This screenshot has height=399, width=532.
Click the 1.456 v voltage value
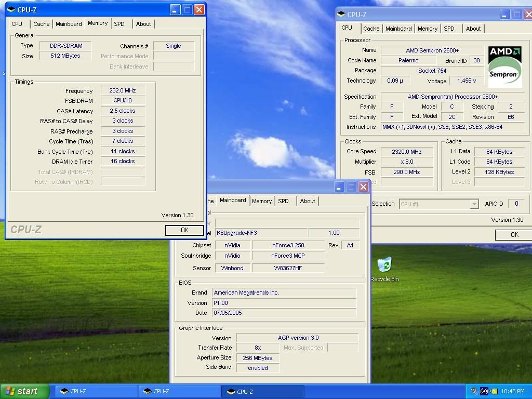coord(467,81)
